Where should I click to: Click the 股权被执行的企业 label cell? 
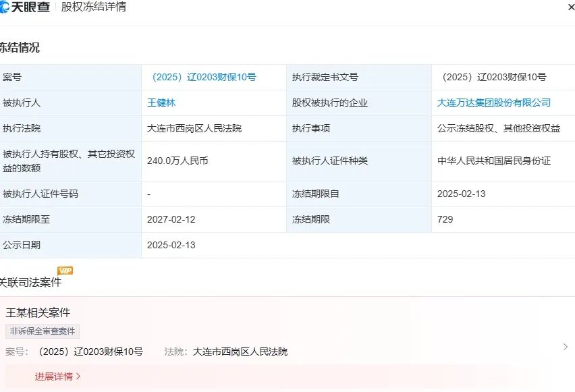pyautogui.click(x=359, y=103)
